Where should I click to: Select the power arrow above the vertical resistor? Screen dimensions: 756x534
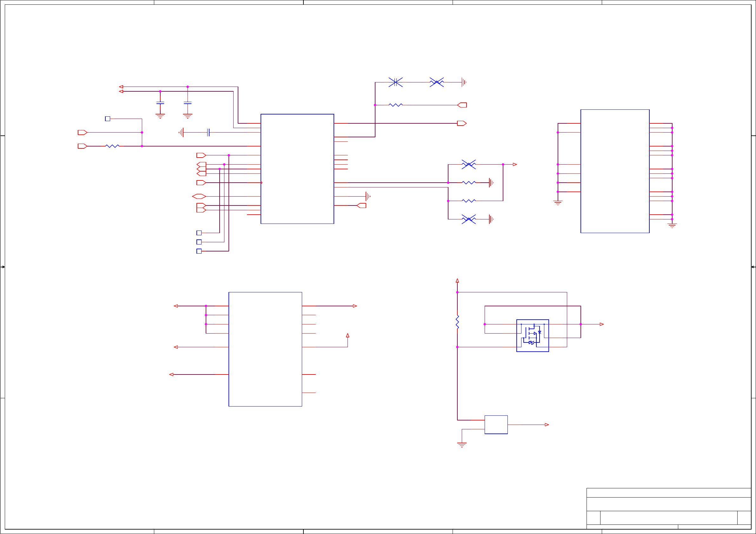coord(457,281)
